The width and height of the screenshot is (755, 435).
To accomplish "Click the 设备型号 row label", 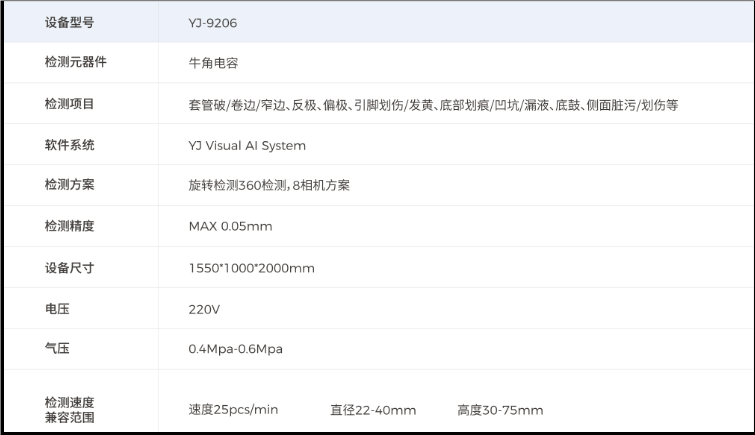I will [x=69, y=22].
